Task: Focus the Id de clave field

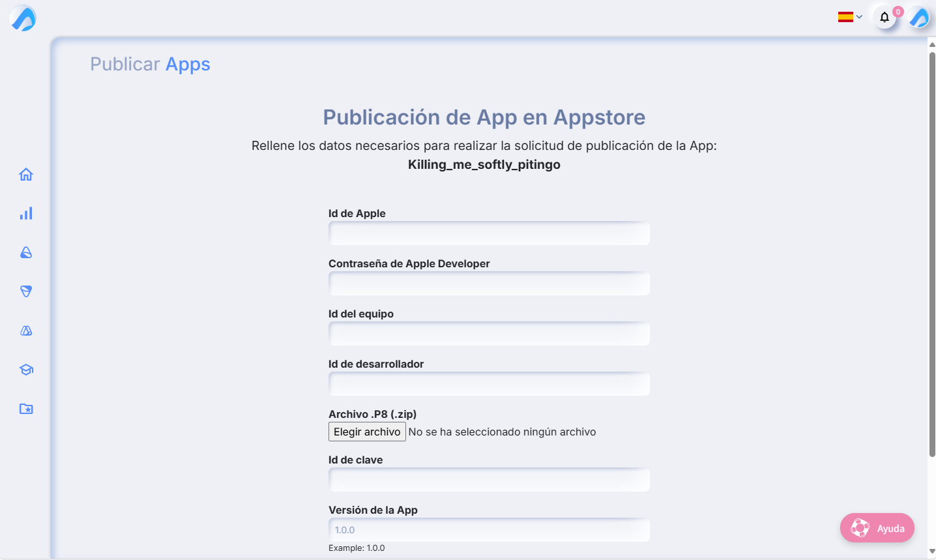Action: tap(489, 480)
